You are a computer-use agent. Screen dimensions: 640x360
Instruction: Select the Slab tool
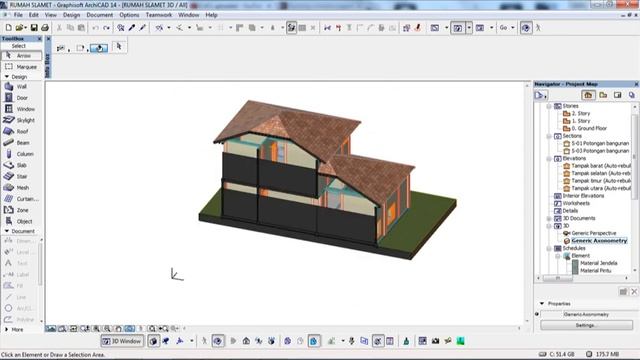point(21,165)
